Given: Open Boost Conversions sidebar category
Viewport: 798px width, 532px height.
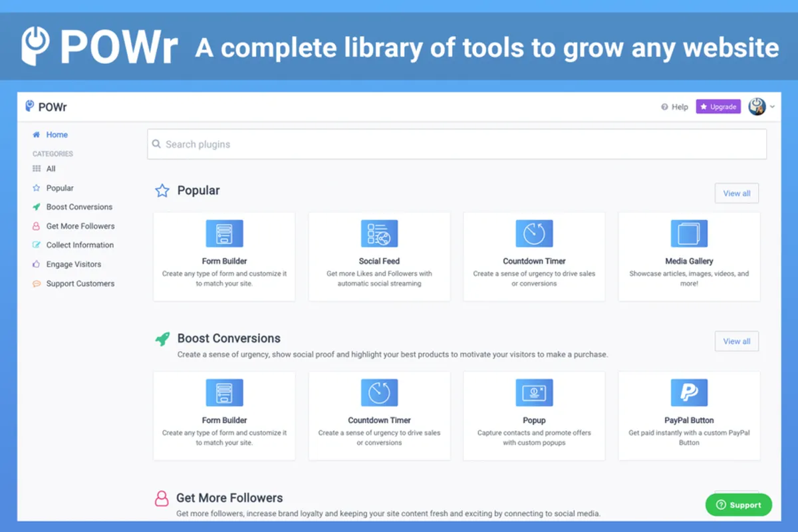Looking at the screenshot, I should (79, 207).
